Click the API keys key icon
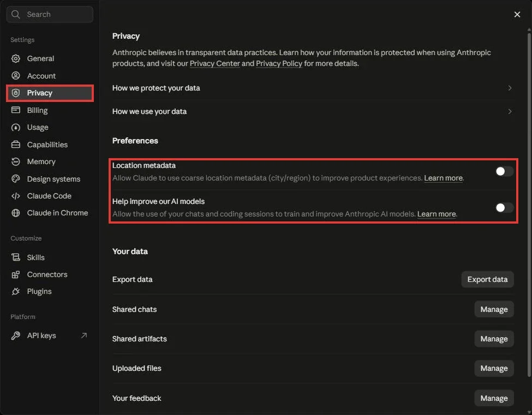The image size is (532, 415). (16, 335)
